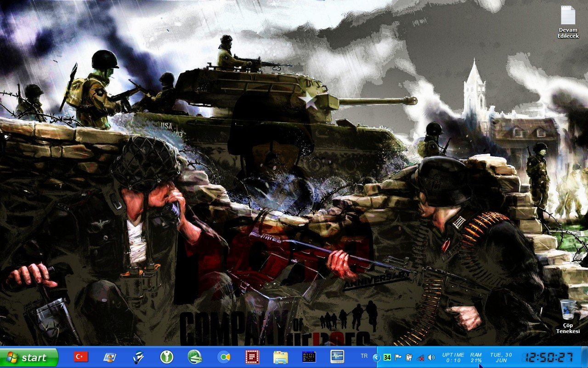Screen dimensions: 588x368
Task: Switch the TR keyboard language indicator
Action: click(364, 356)
